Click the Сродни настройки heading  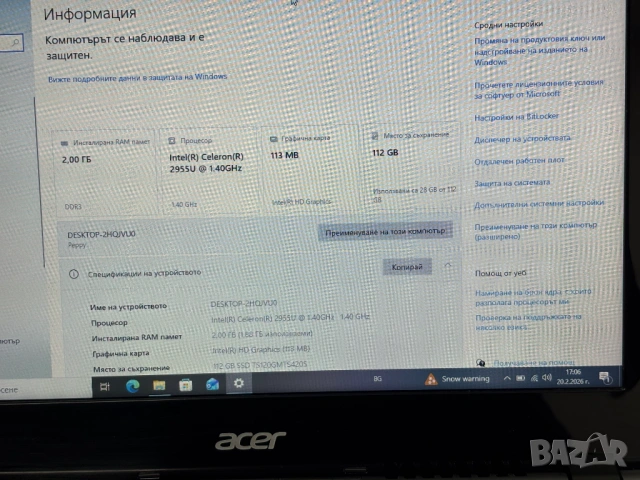pos(508,25)
